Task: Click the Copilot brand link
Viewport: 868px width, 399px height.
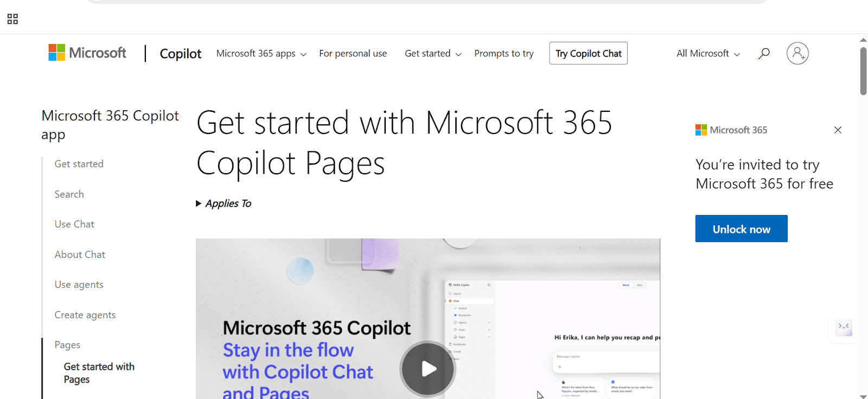Action: [x=180, y=53]
